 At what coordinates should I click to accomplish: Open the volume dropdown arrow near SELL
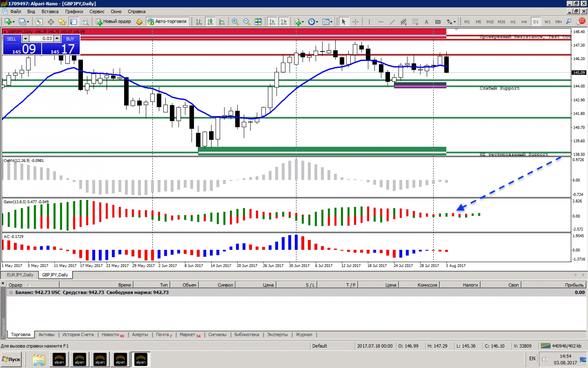point(26,39)
